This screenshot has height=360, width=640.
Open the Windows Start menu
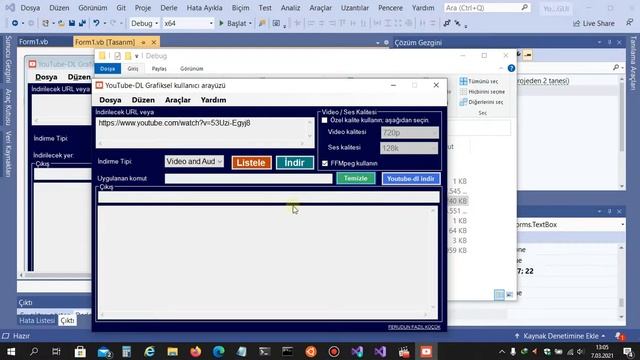tap(11, 351)
